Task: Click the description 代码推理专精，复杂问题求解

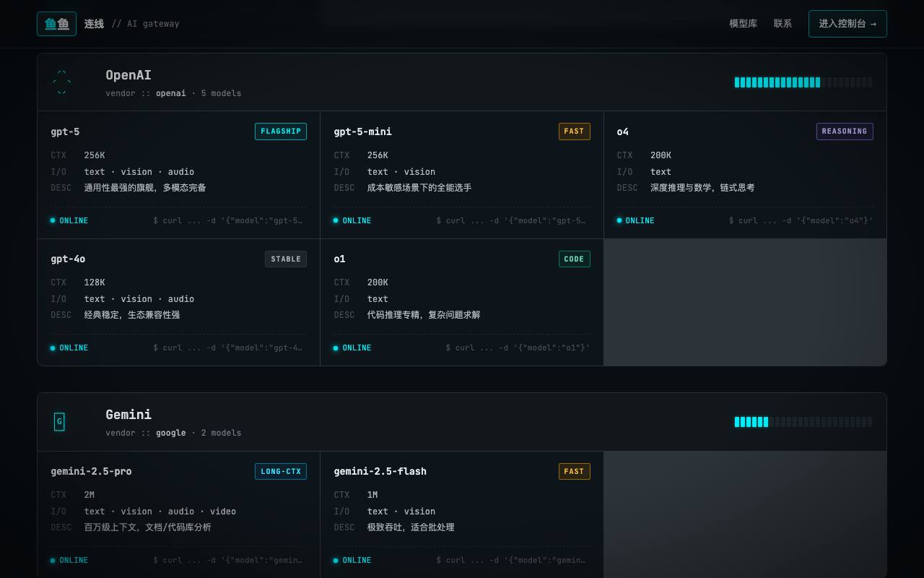Action: click(x=424, y=315)
